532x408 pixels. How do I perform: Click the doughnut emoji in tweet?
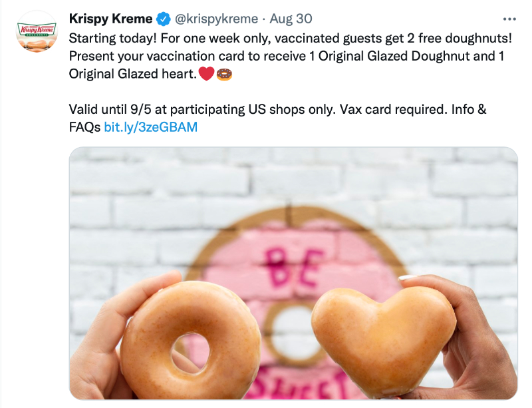(224, 75)
